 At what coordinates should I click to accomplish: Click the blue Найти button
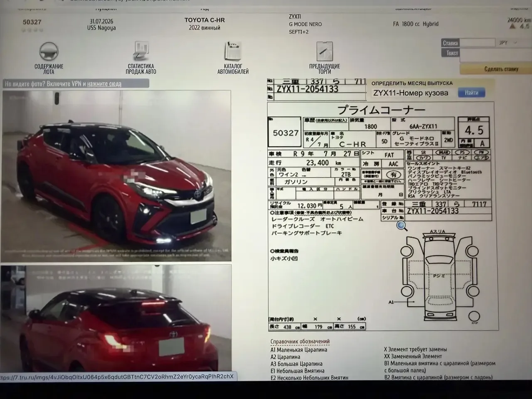tap(471, 93)
